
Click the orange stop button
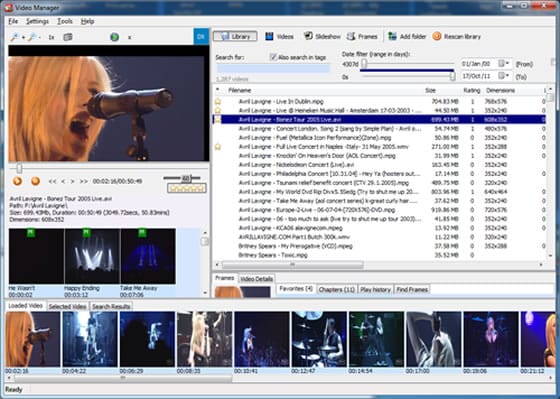click(35, 181)
